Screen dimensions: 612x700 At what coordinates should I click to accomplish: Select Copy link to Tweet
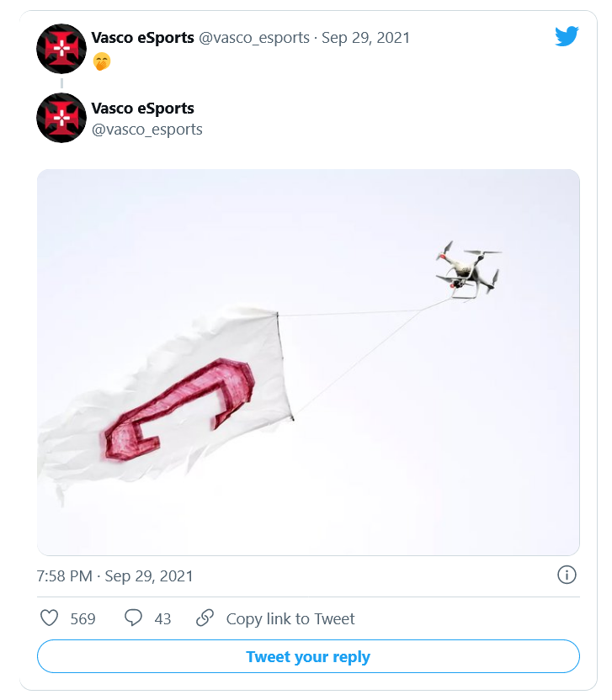click(290, 619)
